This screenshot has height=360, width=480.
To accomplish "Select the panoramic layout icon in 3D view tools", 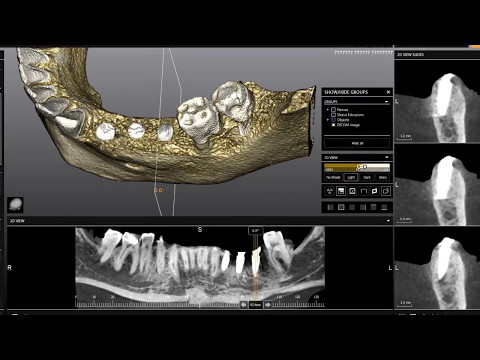I will 341,191.
